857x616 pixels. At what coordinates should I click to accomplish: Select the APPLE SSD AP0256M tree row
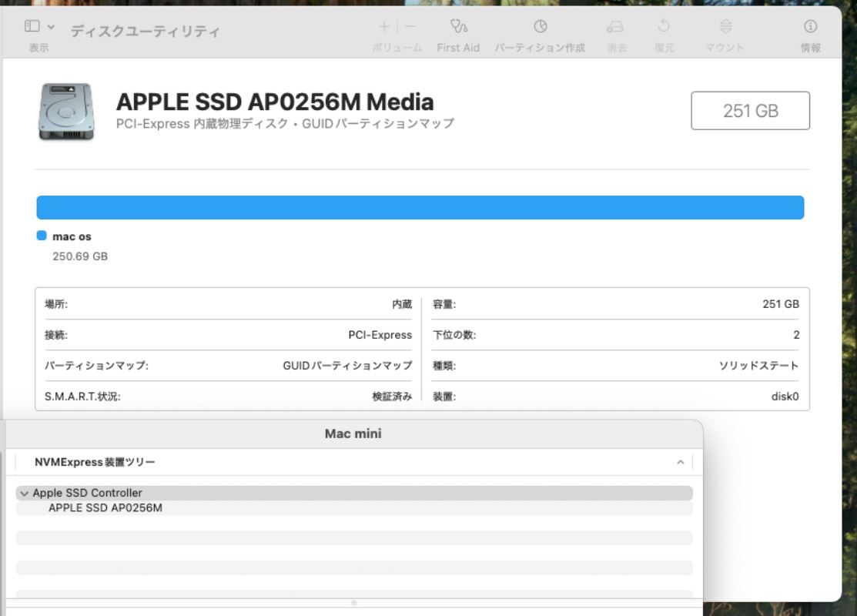[105, 508]
